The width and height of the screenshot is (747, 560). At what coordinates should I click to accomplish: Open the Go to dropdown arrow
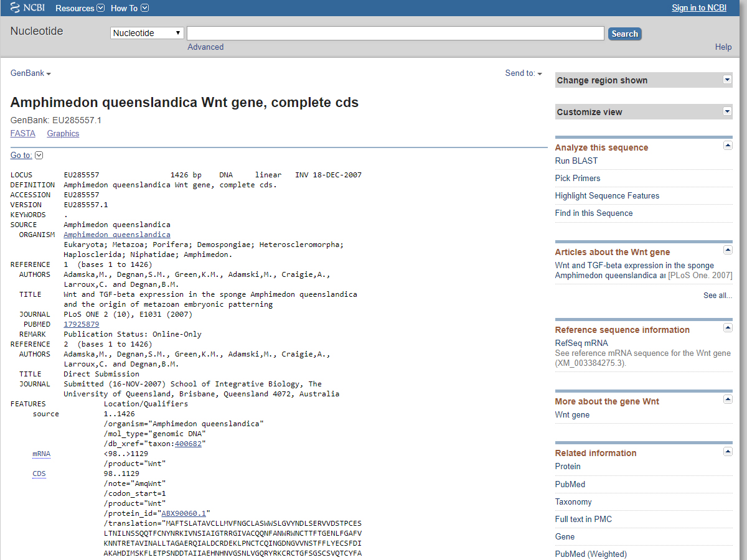[39, 156]
